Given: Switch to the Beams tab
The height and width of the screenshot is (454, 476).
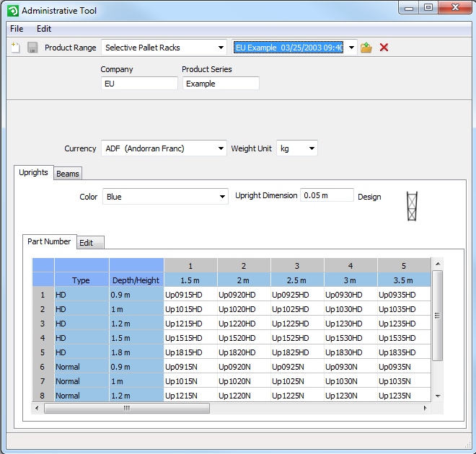Looking at the screenshot, I should point(68,174).
